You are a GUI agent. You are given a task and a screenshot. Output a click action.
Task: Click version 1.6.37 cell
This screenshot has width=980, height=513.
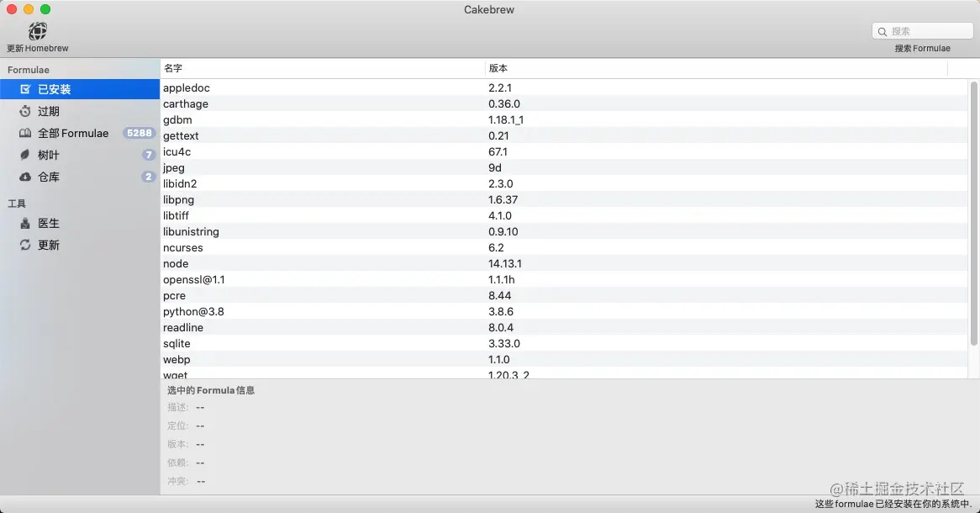point(503,199)
